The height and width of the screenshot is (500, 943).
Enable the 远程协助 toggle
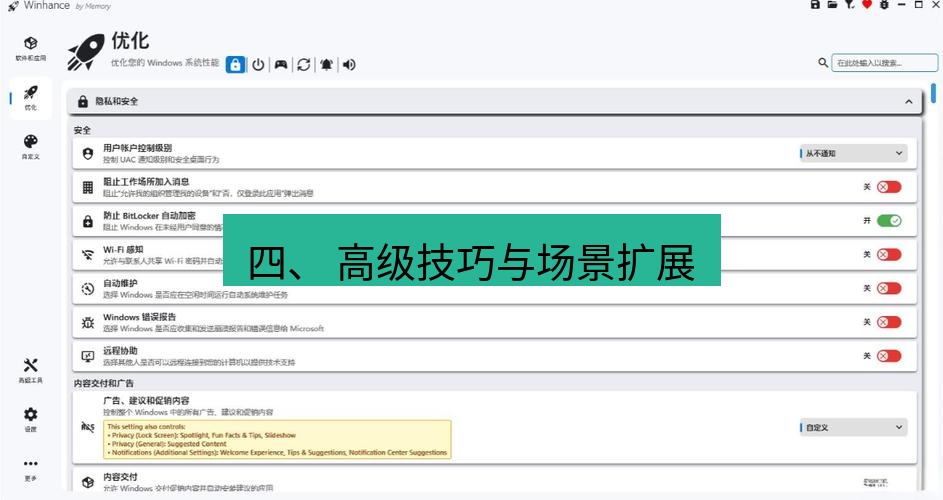(x=888, y=356)
